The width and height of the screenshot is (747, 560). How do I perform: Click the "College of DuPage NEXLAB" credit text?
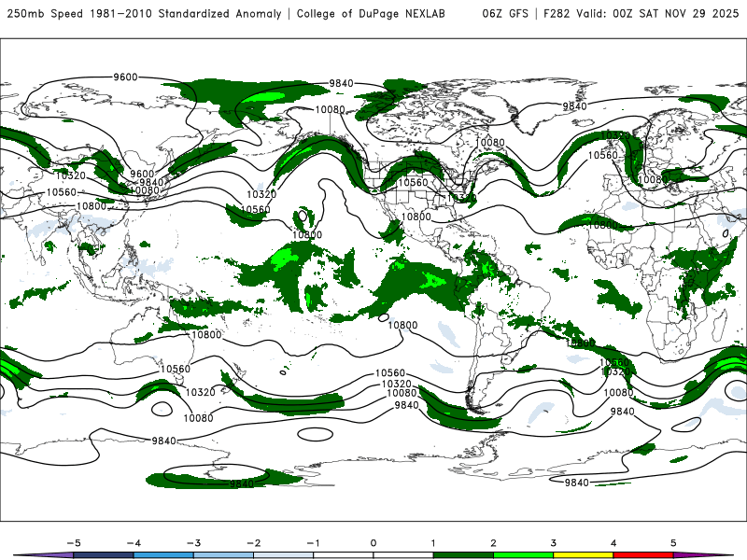click(x=371, y=13)
